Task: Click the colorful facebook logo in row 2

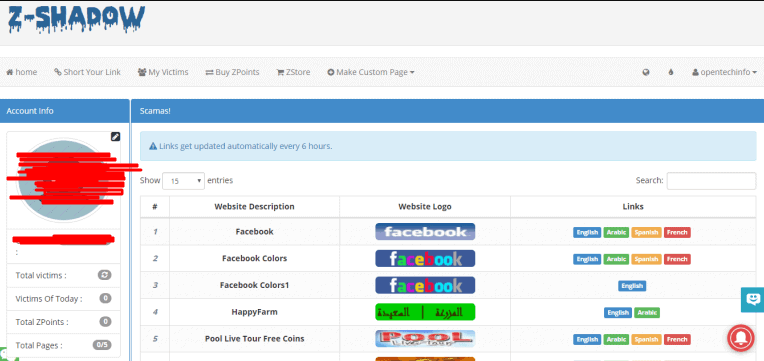Action: 425,259
